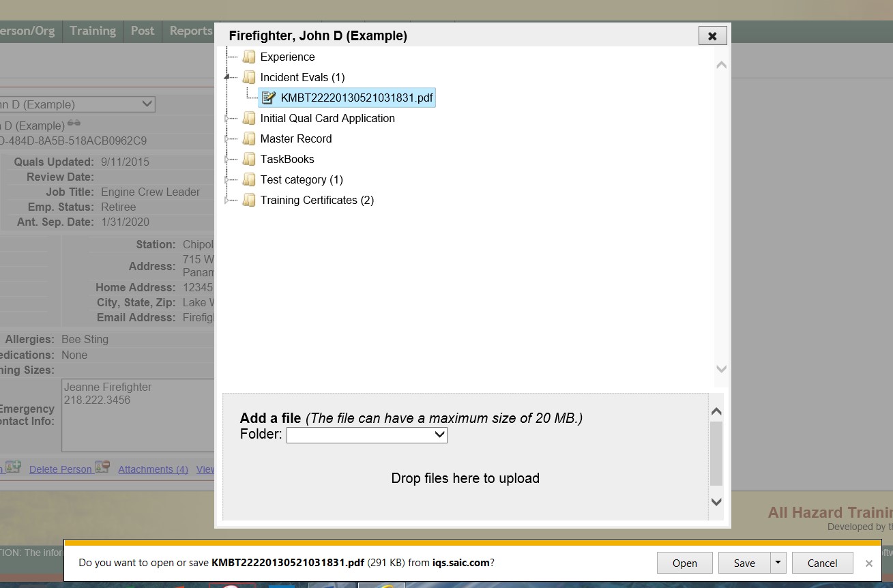
Task: Click the TaskBooks folder icon
Action: click(x=249, y=159)
